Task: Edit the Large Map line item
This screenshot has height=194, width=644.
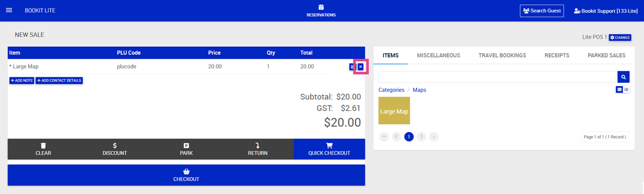Action: coord(352,67)
